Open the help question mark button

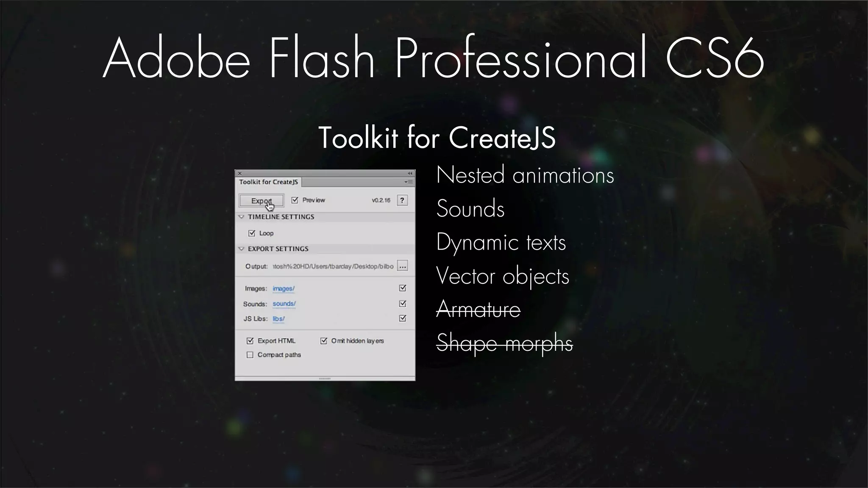coord(402,200)
